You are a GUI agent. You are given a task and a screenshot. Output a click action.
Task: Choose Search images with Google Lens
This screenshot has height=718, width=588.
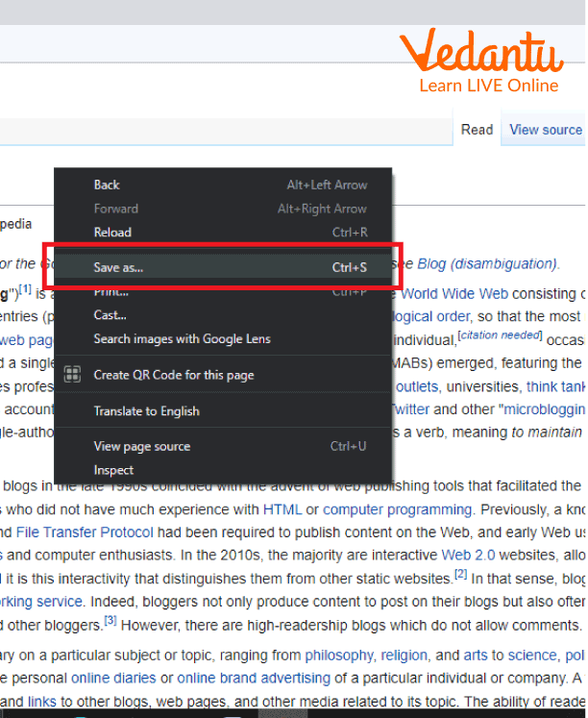tap(182, 339)
